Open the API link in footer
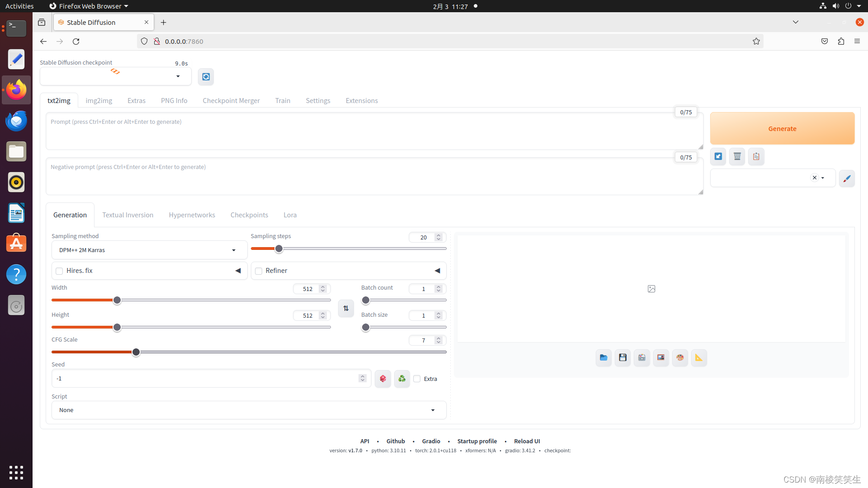The image size is (868, 488). click(365, 441)
